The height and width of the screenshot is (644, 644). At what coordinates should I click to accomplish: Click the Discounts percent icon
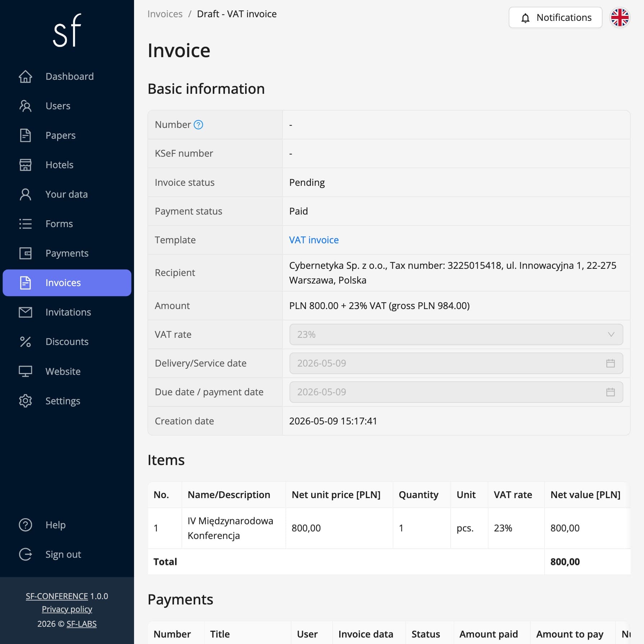(25, 341)
